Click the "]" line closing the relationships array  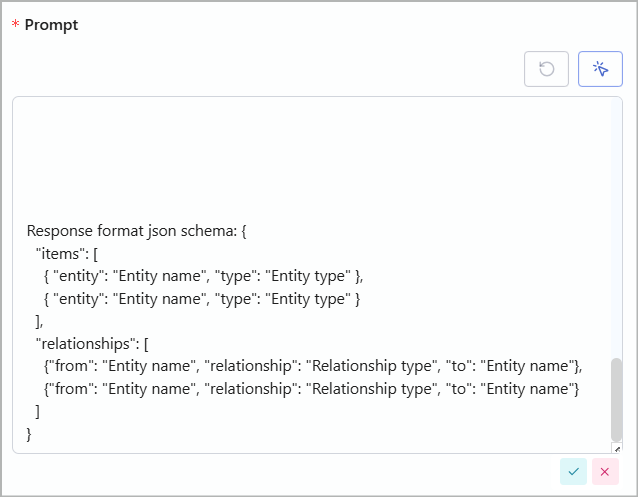click(38, 412)
